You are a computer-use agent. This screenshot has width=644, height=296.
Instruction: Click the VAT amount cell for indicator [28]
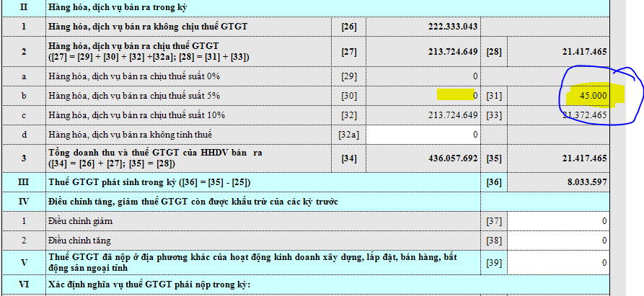559,51
